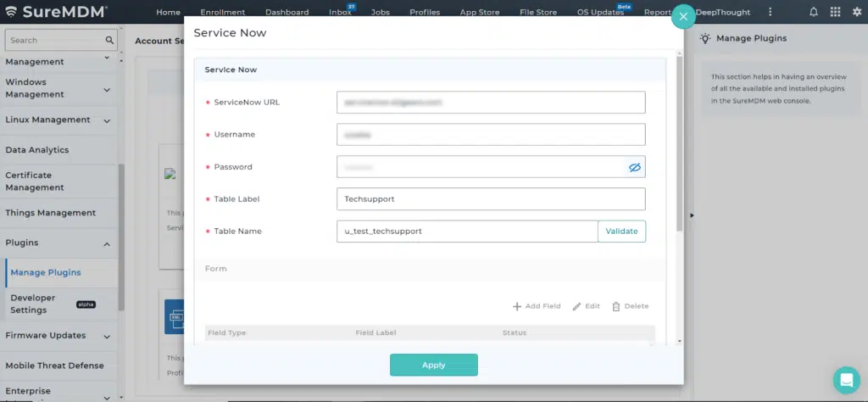Viewport: 868px width, 402px height.
Task: Click the Status column header
Action: tap(515, 332)
